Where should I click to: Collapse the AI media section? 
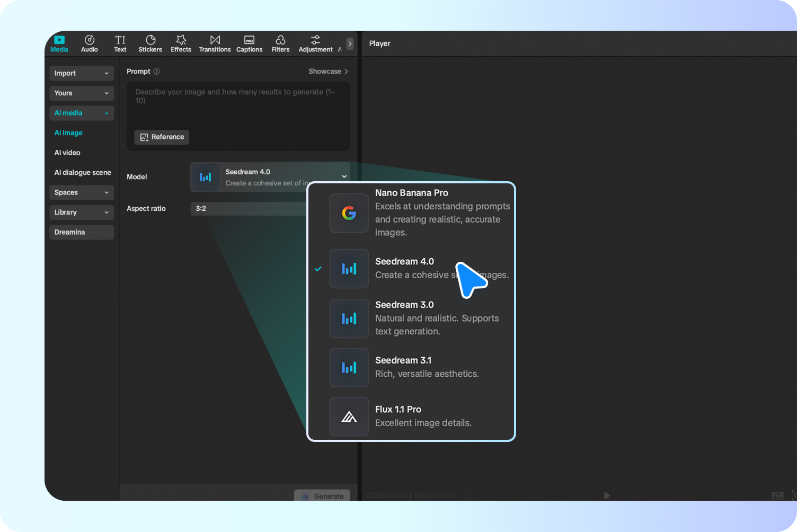tap(82, 113)
